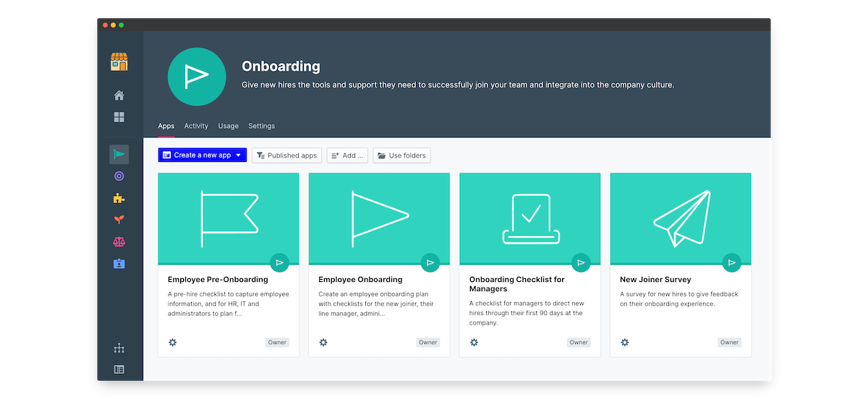Click flag badge on New Joiner Survey card
868x399 pixels.
[x=732, y=262]
